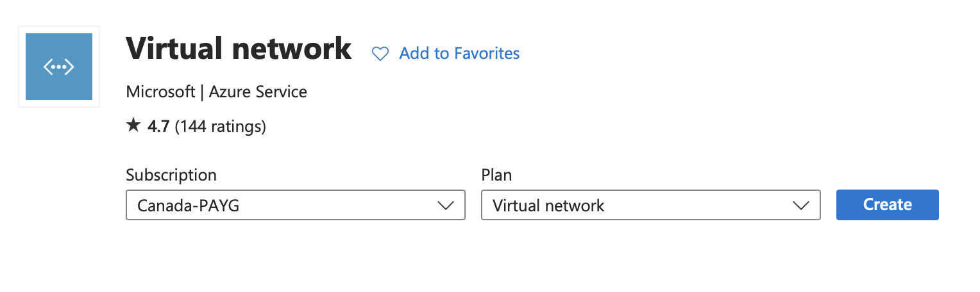Expand the Subscription dropdown chevron arrow

point(445,206)
